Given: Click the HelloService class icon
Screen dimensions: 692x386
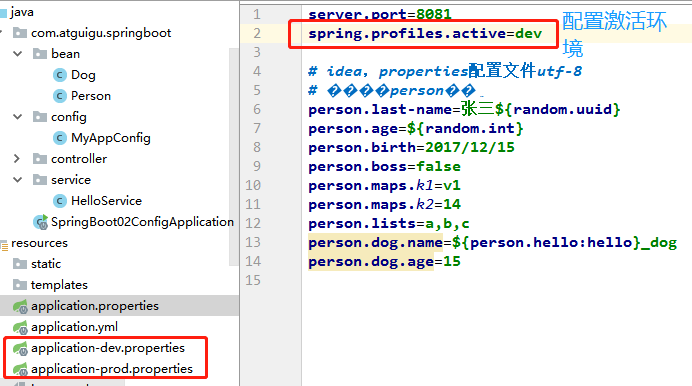Looking at the screenshot, I should [60, 201].
